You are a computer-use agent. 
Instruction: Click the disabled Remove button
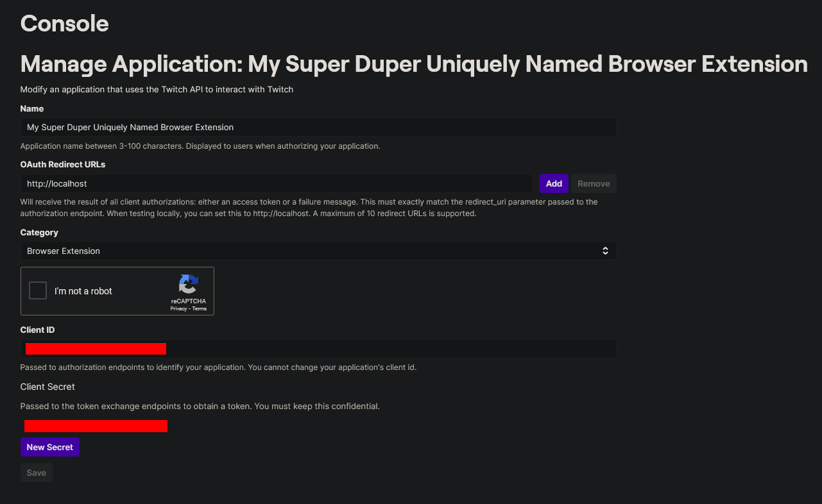pos(593,183)
